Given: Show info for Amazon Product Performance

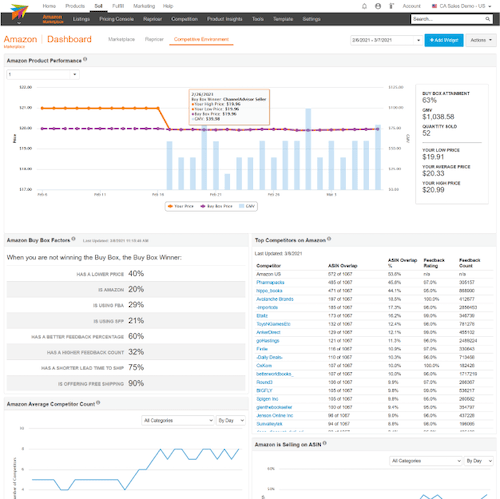Looking at the screenshot, I should [85, 59].
